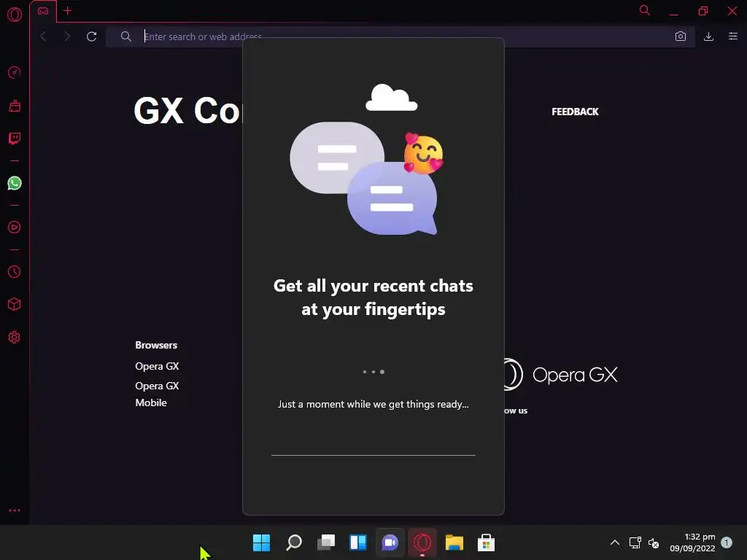Open the Windows Start menu
The height and width of the screenshot is (560, 747).
(x=262, y=542)
